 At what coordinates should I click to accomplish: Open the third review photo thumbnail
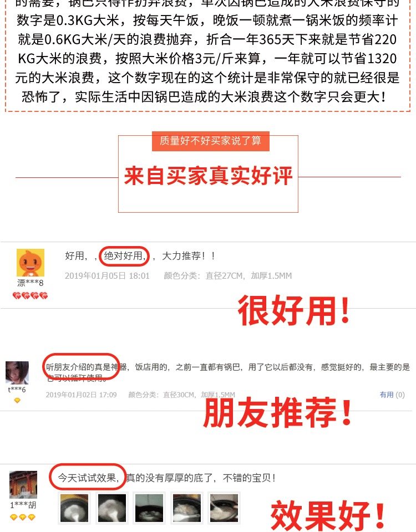point(149,508)
